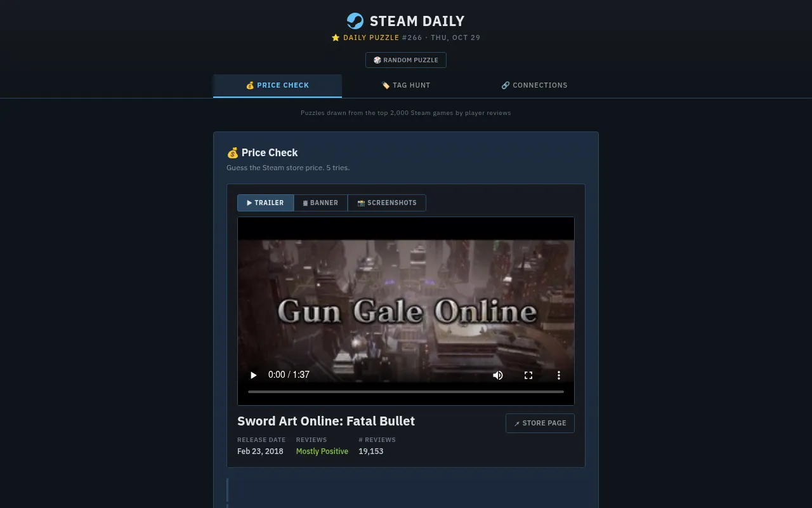The width and height of the screenshot is (812, 508).
Task: Switch to the Tag Hunt tab
Action: point(406,86)
